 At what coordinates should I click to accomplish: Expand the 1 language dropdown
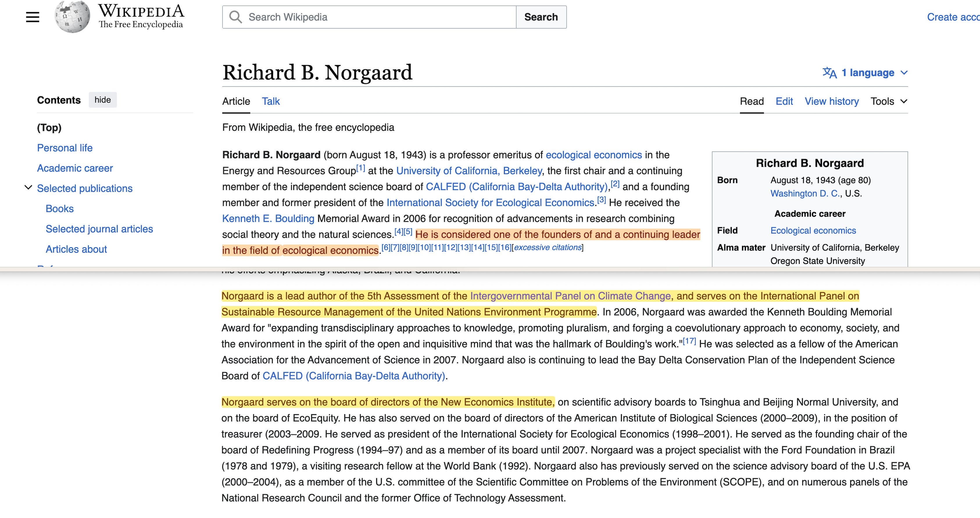865,73
